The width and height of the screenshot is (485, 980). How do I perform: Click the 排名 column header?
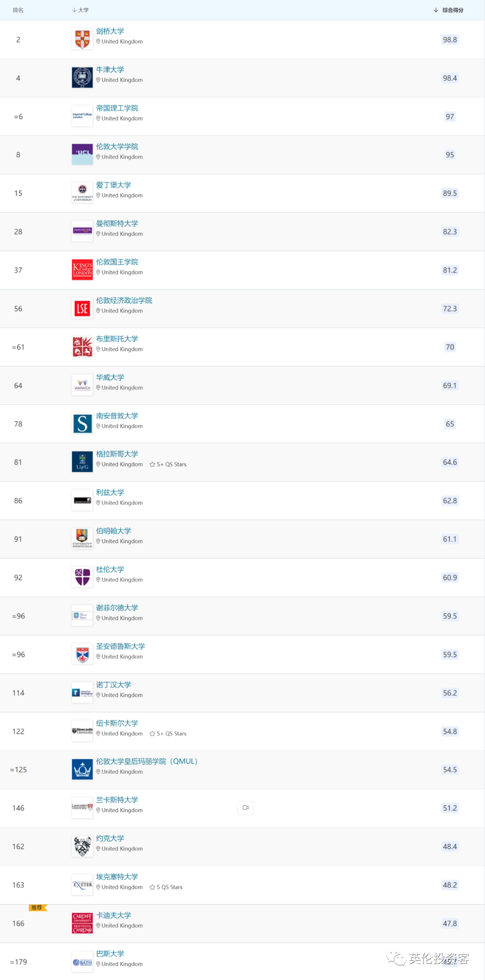pos(18,10)
